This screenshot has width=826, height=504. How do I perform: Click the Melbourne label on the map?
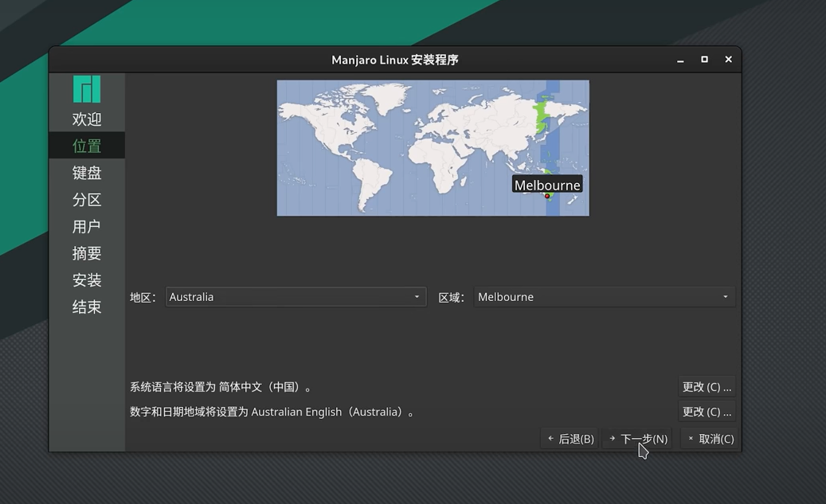coord(547,185)
